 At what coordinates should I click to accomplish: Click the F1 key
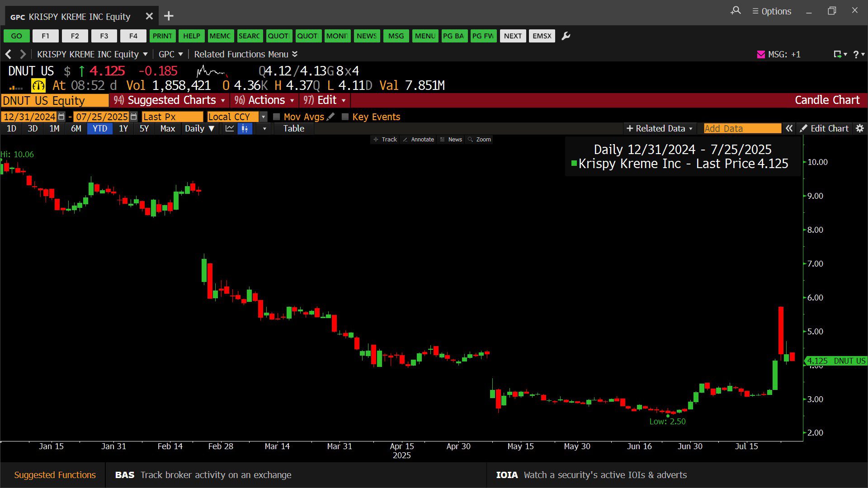pos(46,36)
